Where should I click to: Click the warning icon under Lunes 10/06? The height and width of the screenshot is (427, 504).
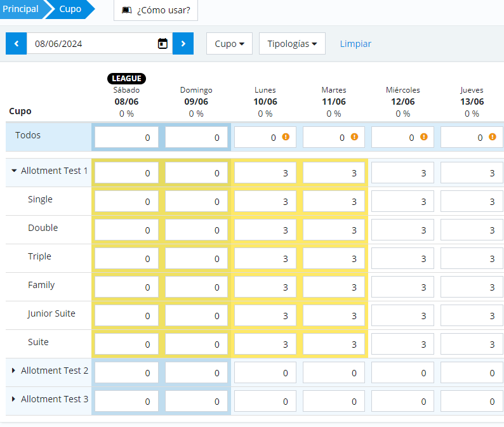[286, 137]
